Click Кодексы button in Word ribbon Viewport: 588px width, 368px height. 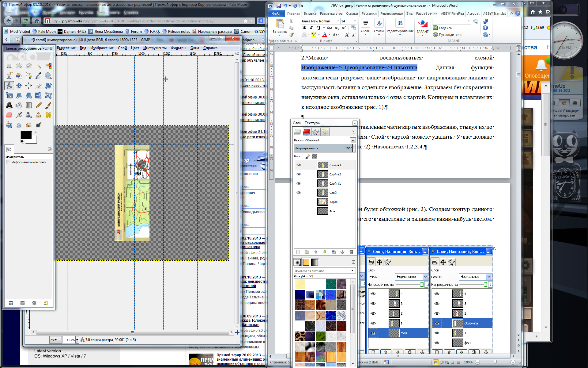coord(443,28)
